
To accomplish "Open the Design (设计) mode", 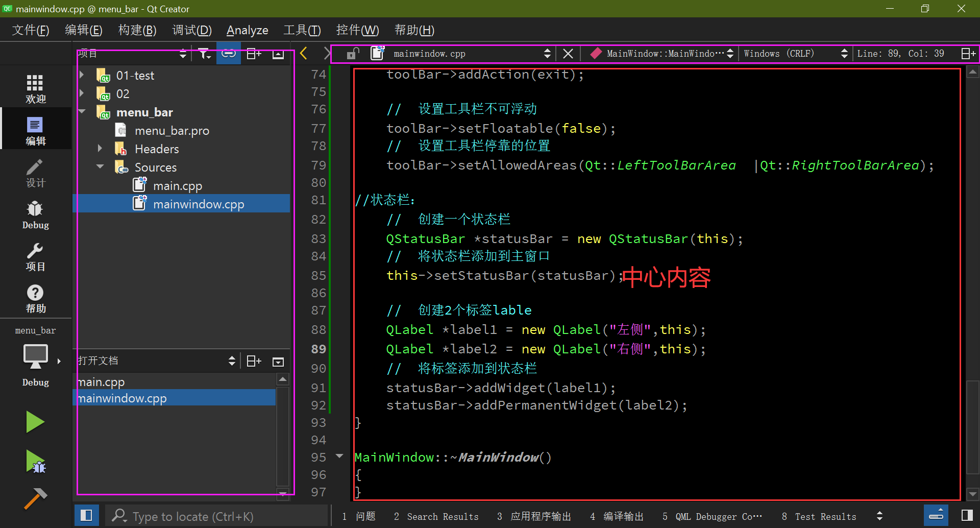I will [35, 173].
